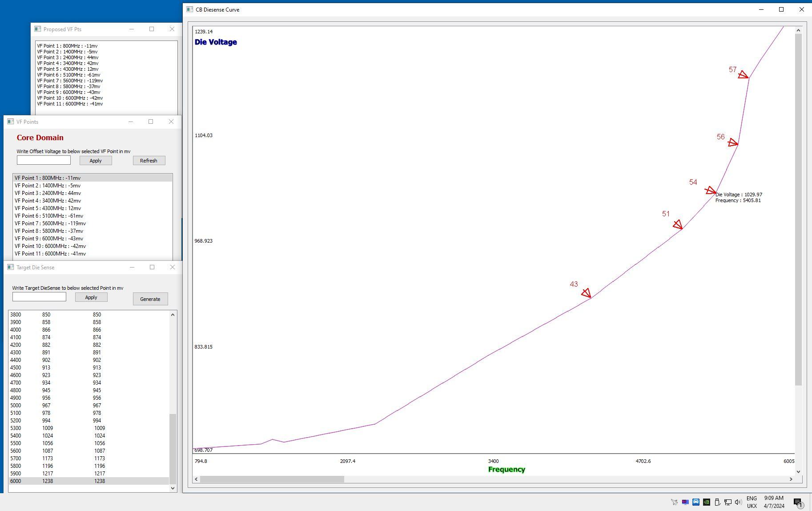The image size is (812, 511).
Task: Click the Proposed VF Pts window title icon
Action: (38, 29)
